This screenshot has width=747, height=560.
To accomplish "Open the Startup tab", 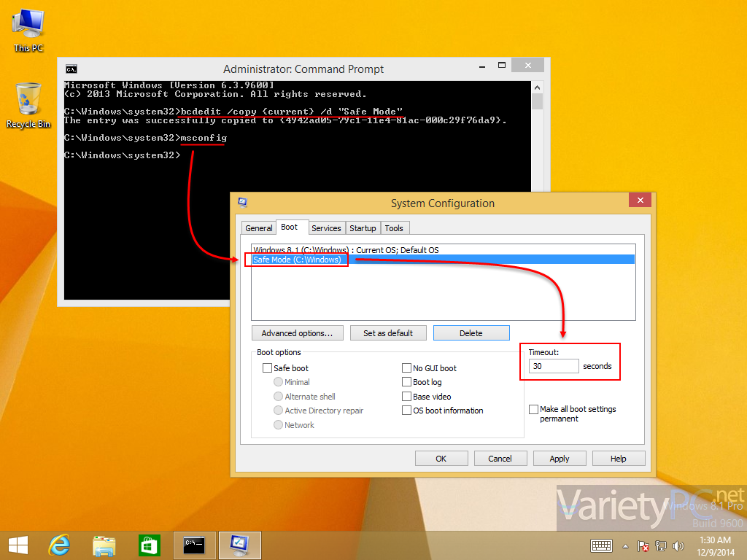I will pos(363,227).
